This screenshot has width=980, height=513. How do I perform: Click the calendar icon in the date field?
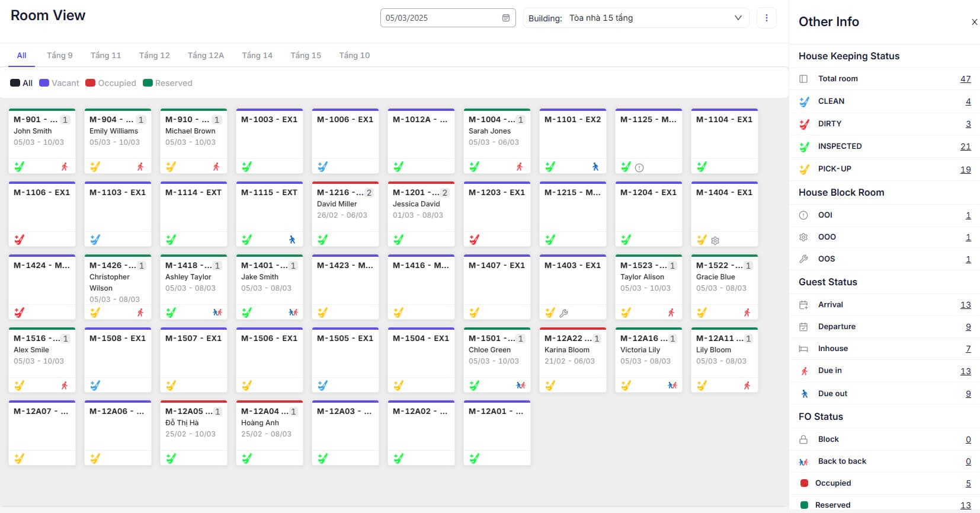tap(505, 18)
